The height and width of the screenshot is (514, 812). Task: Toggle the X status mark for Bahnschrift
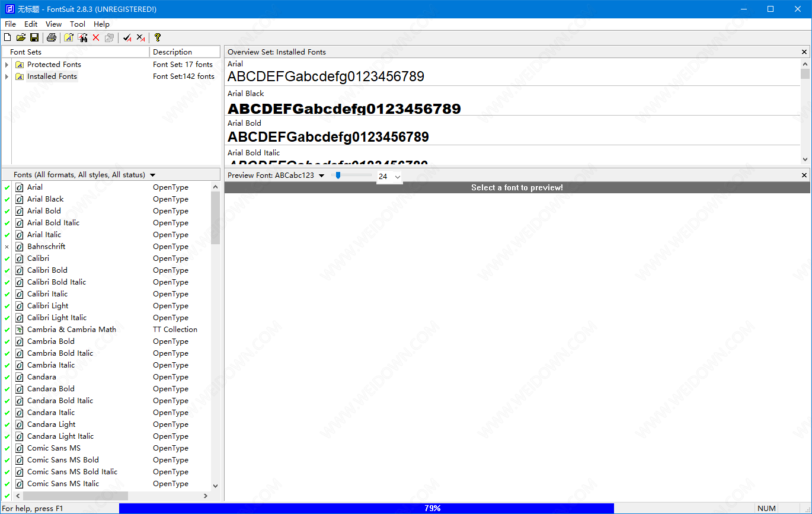[x=7, y=247]
